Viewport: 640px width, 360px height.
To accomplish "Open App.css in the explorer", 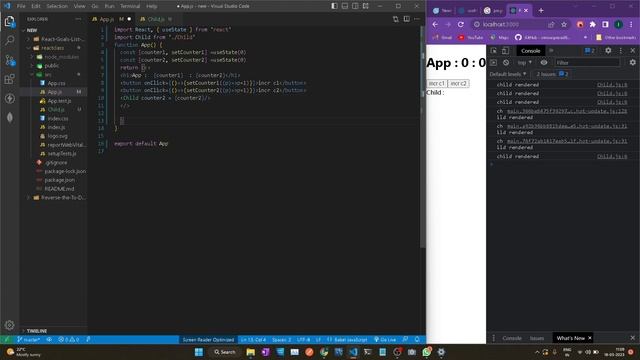I will click(x=56, y=83).
